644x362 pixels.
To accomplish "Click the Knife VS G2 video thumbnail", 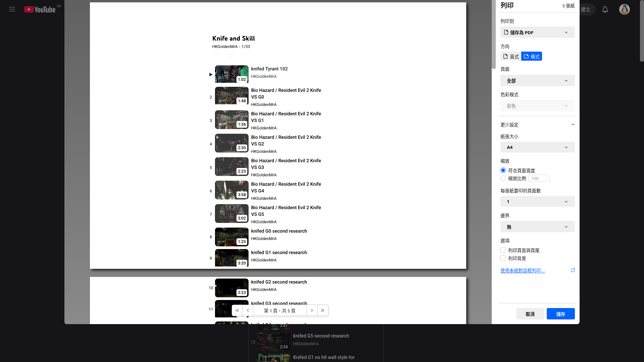I will pyautogui.click(x=232, y=143).
